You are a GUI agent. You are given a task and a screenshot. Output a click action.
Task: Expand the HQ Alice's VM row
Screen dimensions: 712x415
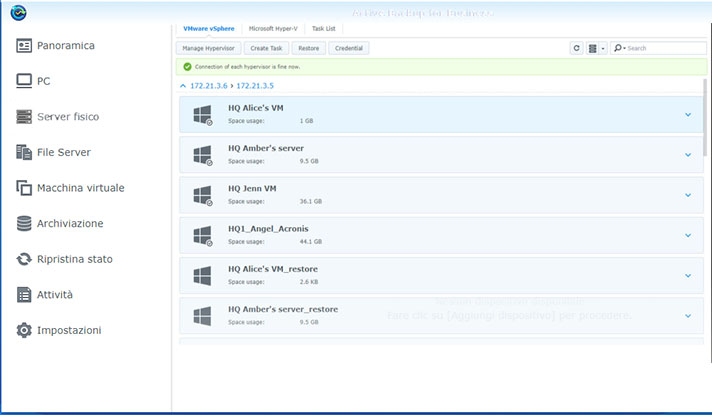[688, 114]
